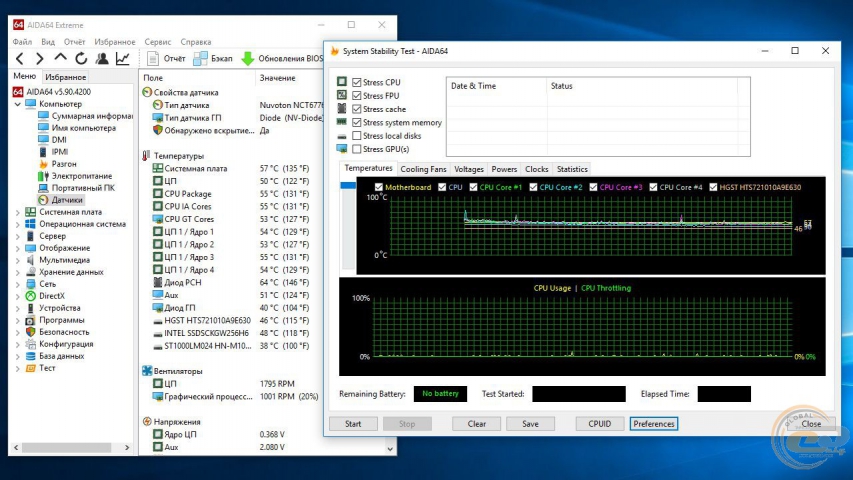This screenshot has width=853, height=480.
Task: Click the Stress GPU(s) monitor icon
Action: click(342, 149)
